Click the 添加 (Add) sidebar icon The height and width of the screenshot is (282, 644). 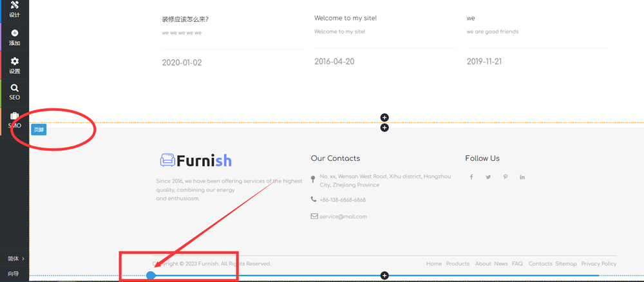point(14,37)
